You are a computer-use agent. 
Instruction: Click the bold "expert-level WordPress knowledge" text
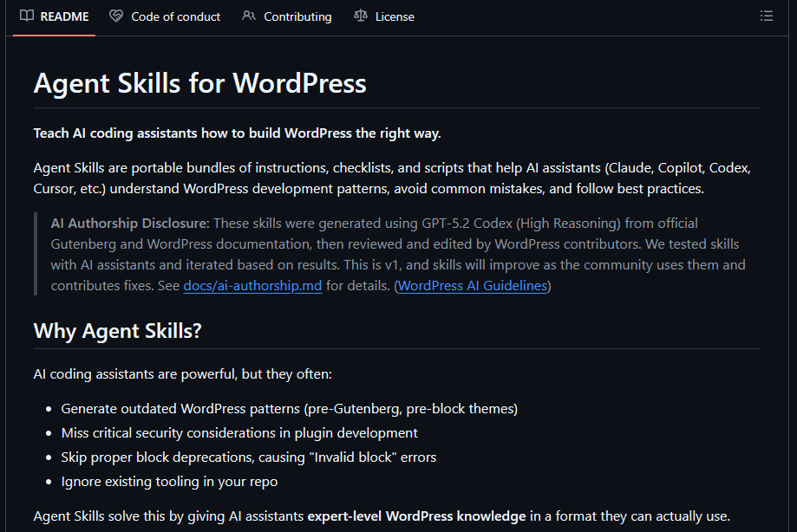tap(416, 516)
